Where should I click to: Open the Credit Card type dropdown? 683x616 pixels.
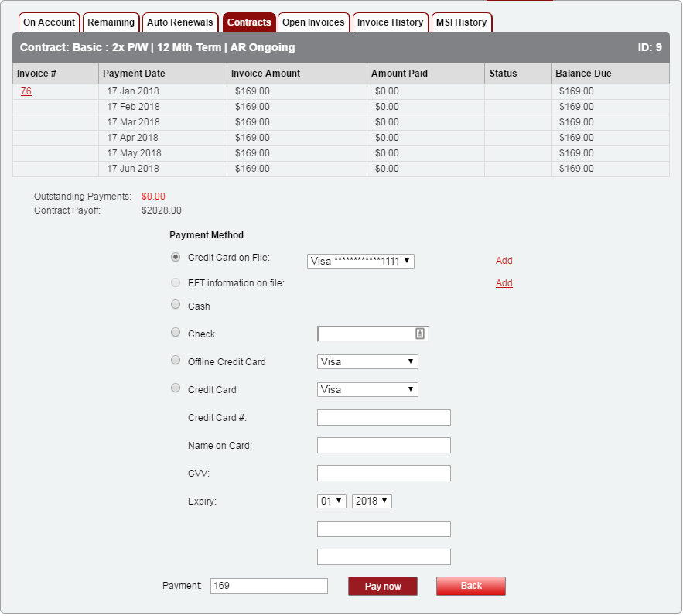coord(367,390)
